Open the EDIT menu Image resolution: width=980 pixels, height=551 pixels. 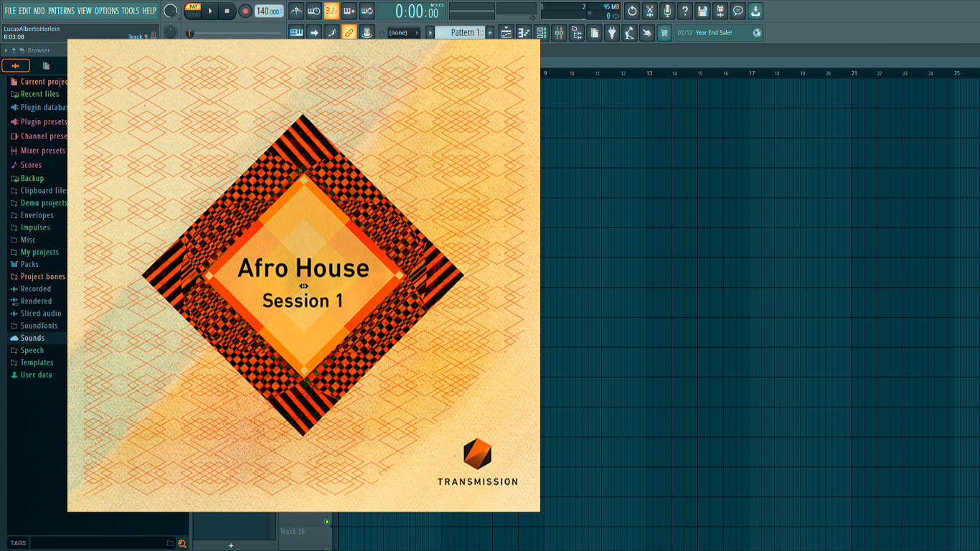click(x=25, y=11)
